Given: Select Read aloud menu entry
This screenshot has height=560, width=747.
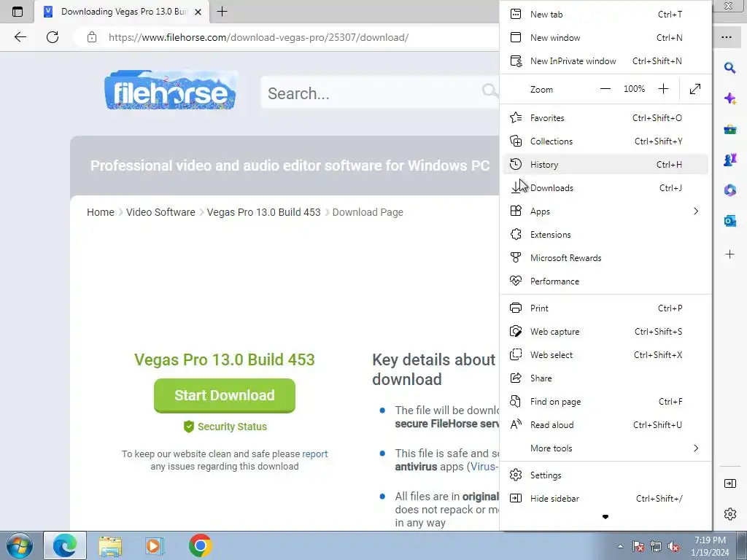Looking at the screenshot, I should click(x=605, y=425).
